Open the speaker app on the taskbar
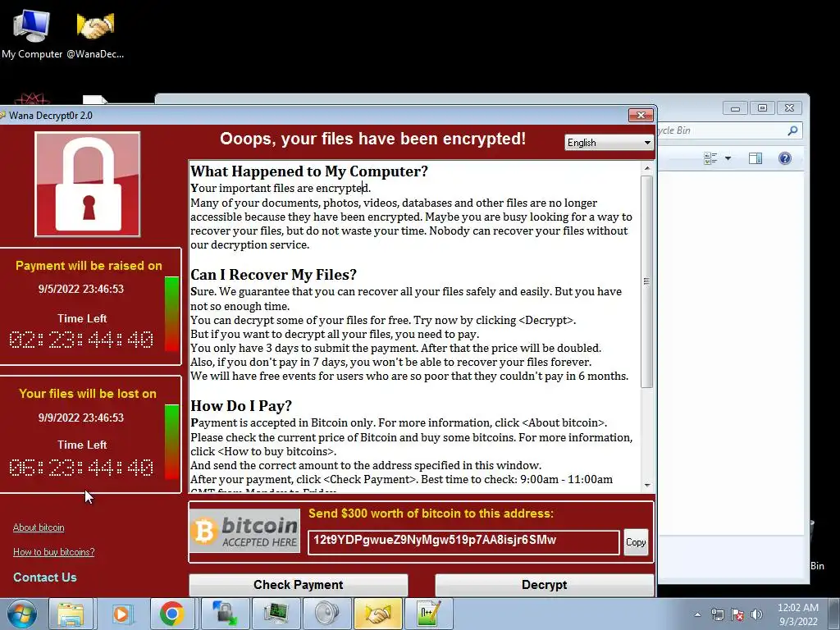Image resolution: width=840 pixels, height=630 pixels. pos(326,614)
